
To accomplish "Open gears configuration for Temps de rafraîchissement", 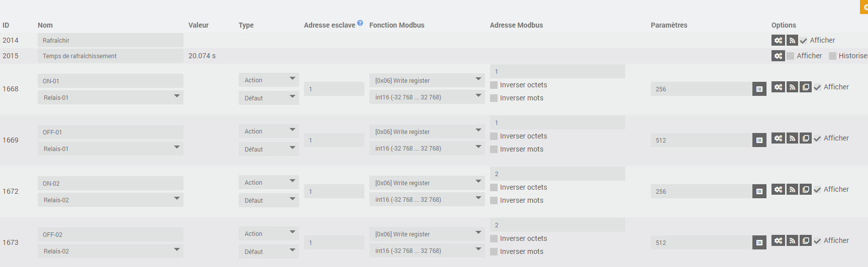I will click(778, 56).
